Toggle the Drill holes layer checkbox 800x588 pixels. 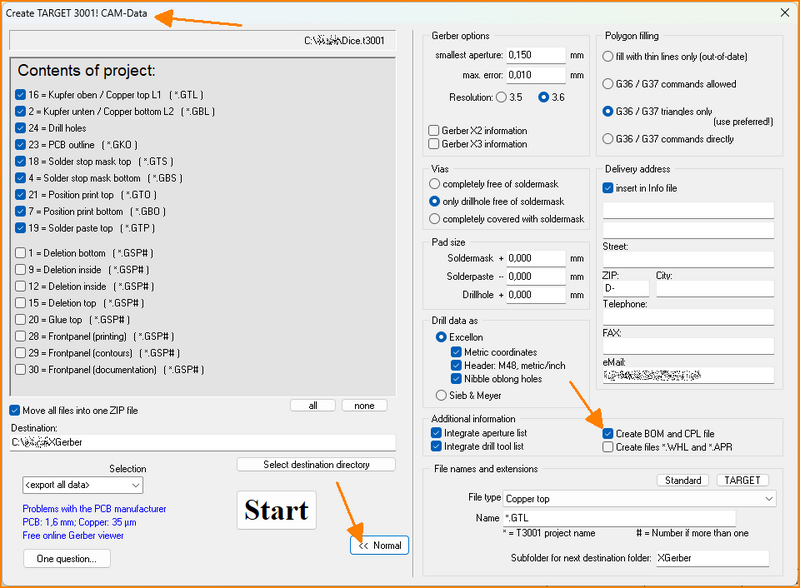(21, 128)
